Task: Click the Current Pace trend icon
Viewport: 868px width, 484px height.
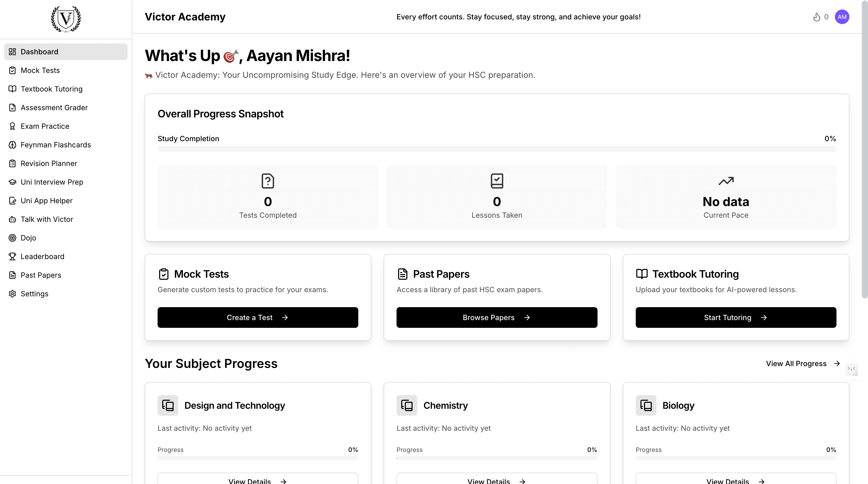Action: tap(726, 181)
